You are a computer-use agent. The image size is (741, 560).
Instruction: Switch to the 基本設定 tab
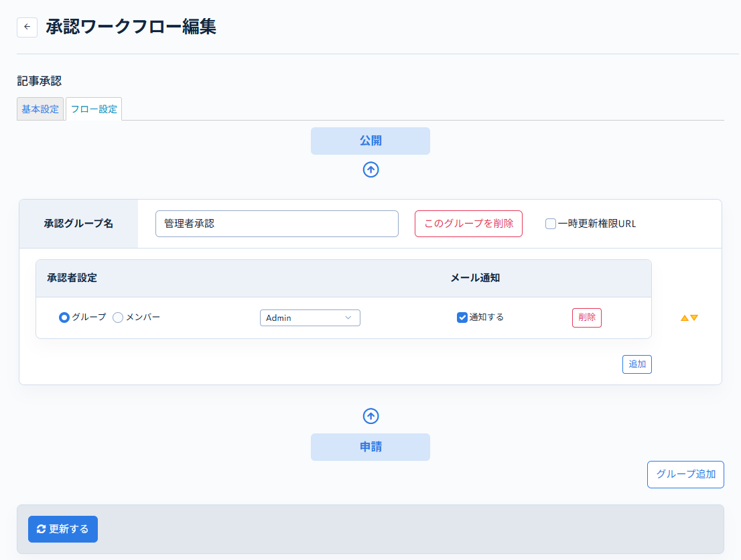[x=40, y=109]
